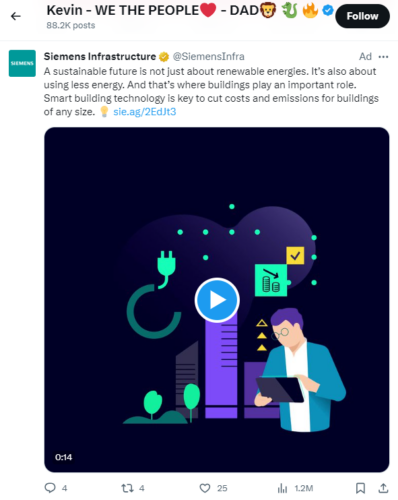The width and height of the screenshot is (398, 500).
Task: Click the Follow button
Action: [362, 16]
